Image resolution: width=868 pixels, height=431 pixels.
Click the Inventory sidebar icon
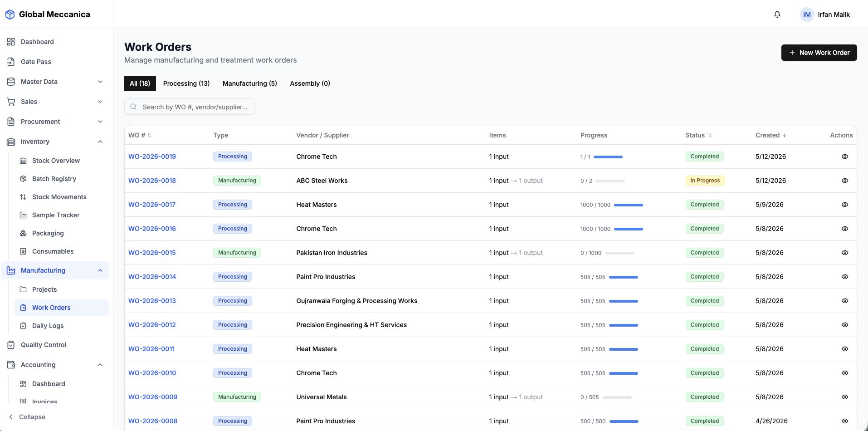[11, 142]
